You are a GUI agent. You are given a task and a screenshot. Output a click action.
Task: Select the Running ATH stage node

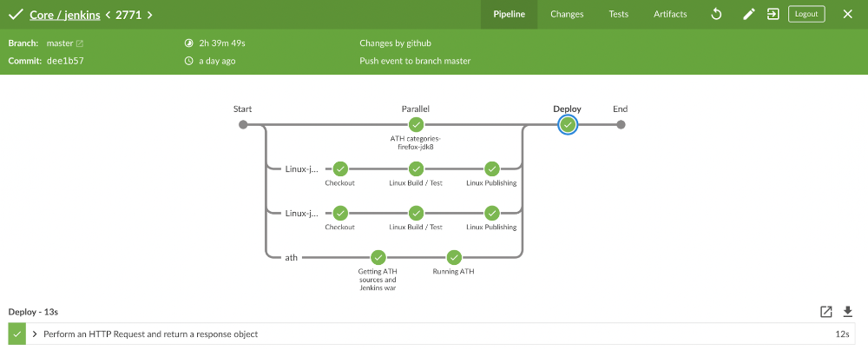point(454,258)
